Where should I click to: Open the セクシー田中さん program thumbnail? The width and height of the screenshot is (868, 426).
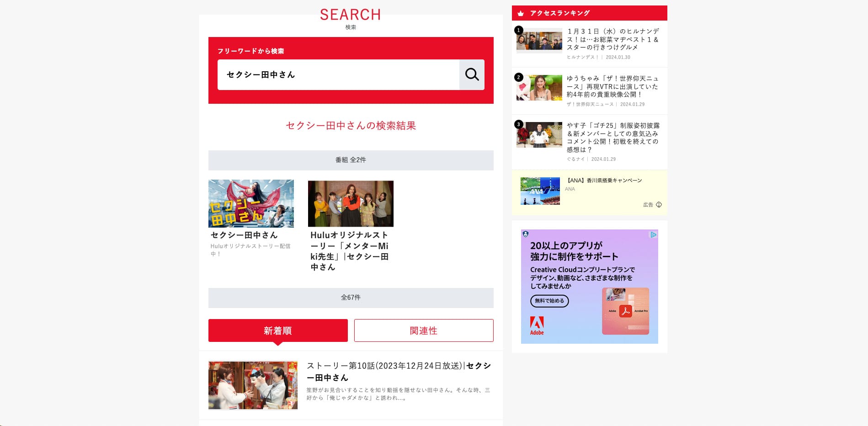pyautogui.click(x=251, y=203)
